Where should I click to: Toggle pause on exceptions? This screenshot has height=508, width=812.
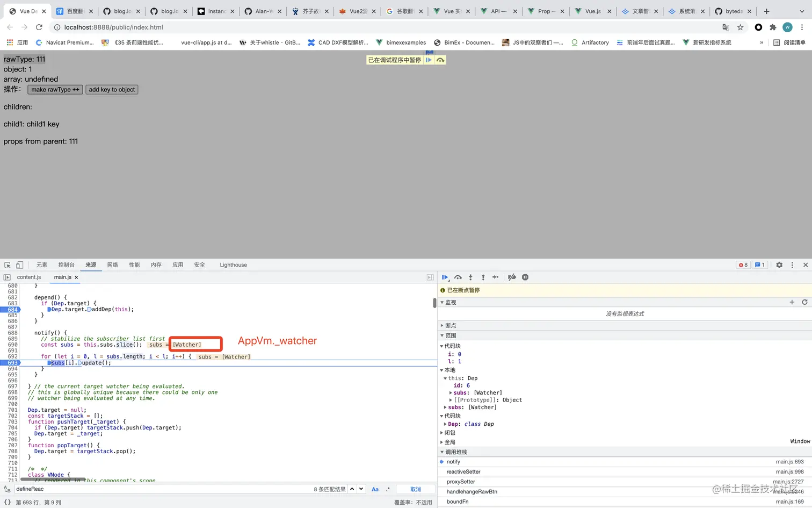525,277
